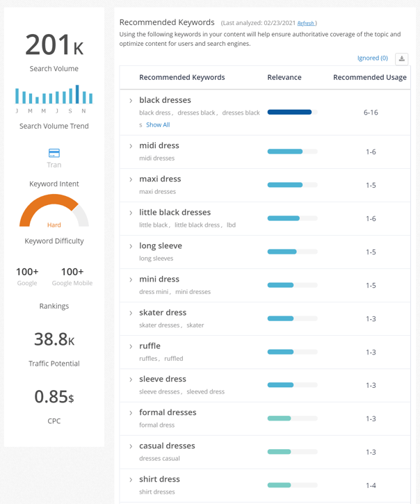Click the 'long sleeve' keyword title
Viewport: 420px width, 504px height.
point(161,246)
